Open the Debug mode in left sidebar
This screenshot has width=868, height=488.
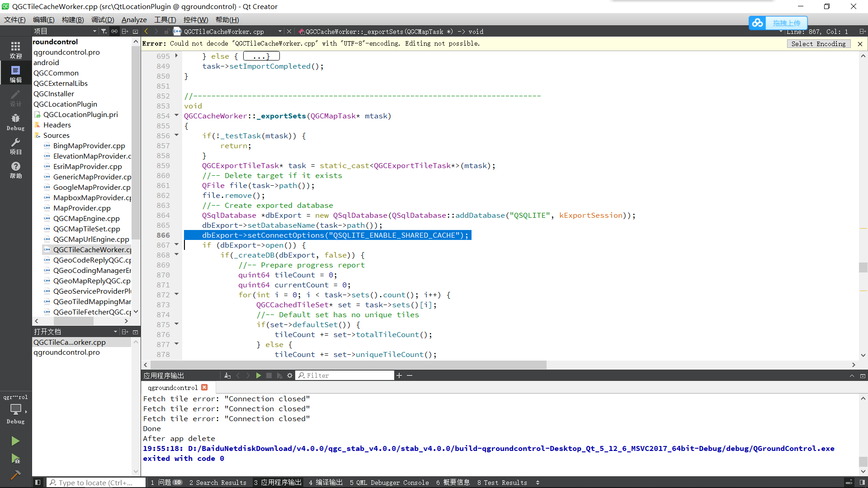click(15, 122)
